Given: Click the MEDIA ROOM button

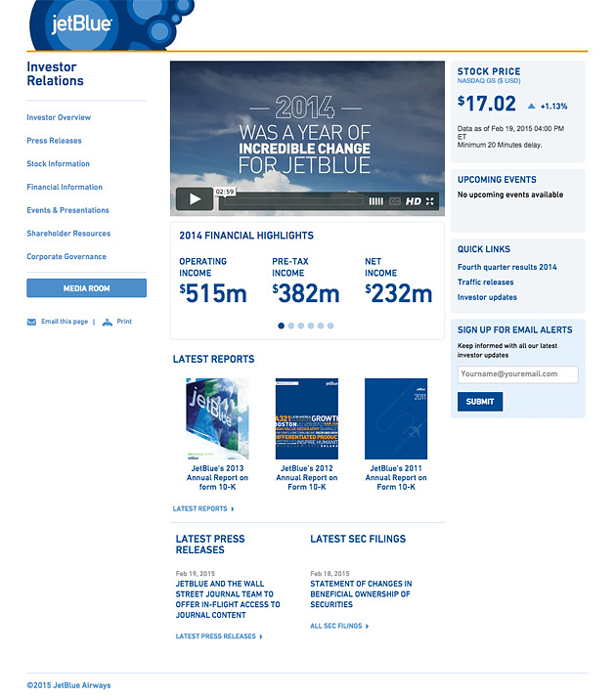Looking at the screenshot, I should point(86,288).
